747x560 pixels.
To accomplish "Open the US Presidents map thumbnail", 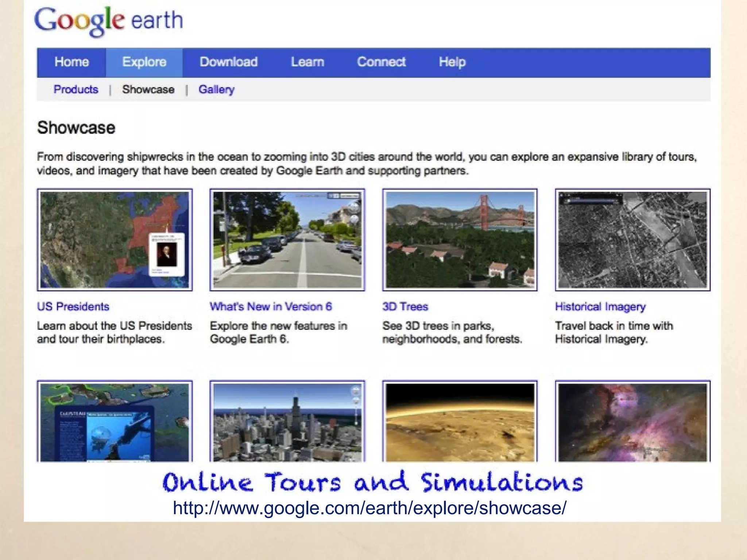I will coord(115,240).
